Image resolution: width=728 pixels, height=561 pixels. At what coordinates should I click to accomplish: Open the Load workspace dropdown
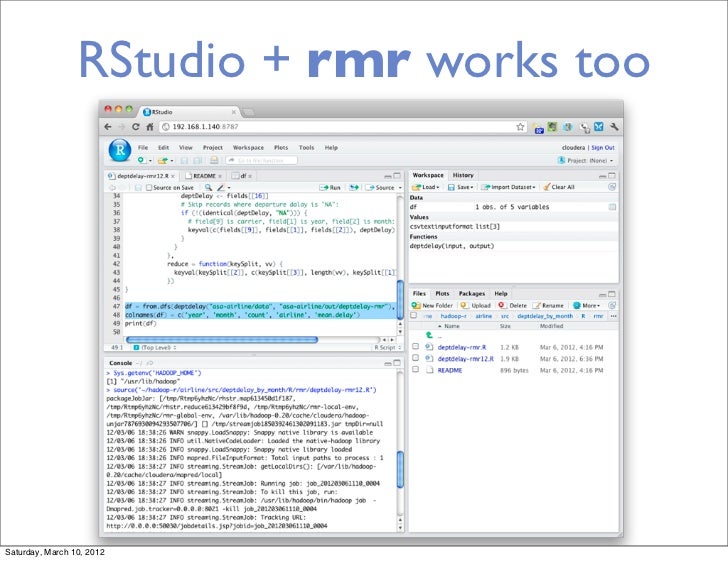[425, 187]
